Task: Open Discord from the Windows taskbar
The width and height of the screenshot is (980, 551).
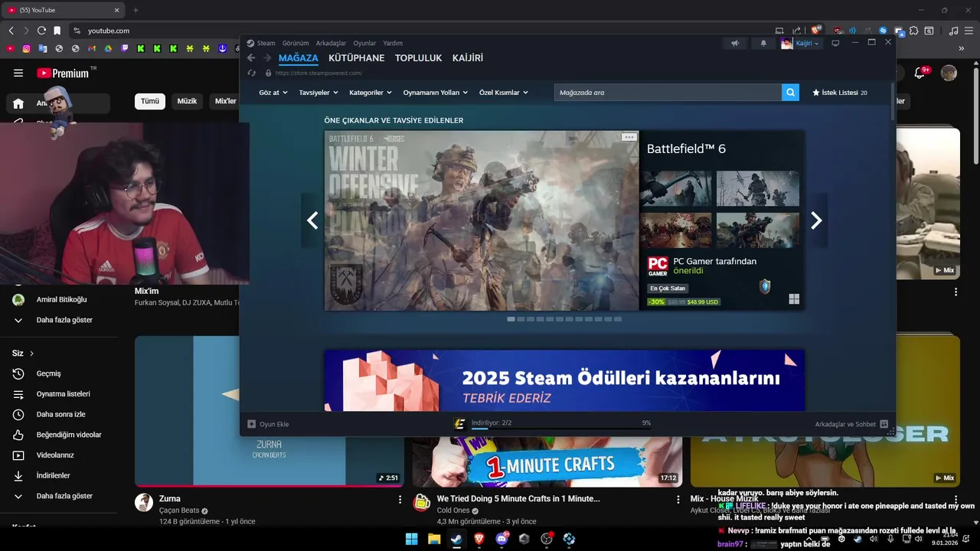Action: pyautogui.click(x=502, y=539)
